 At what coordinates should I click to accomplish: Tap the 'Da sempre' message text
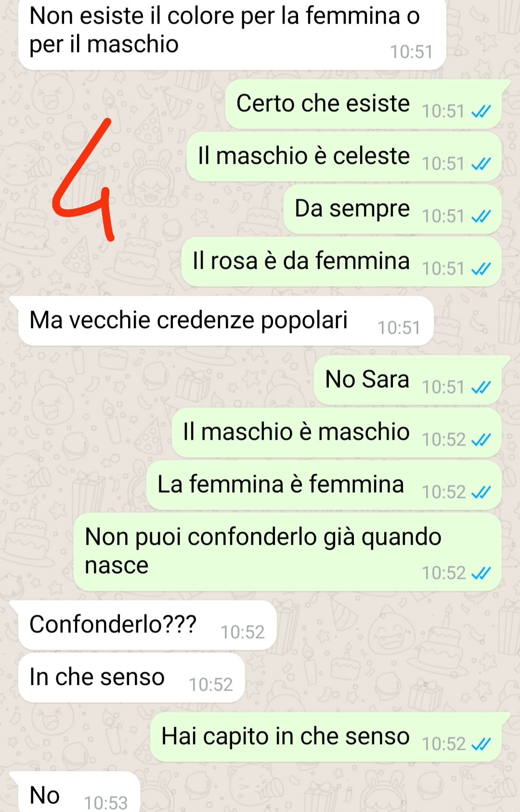[352, 209]
